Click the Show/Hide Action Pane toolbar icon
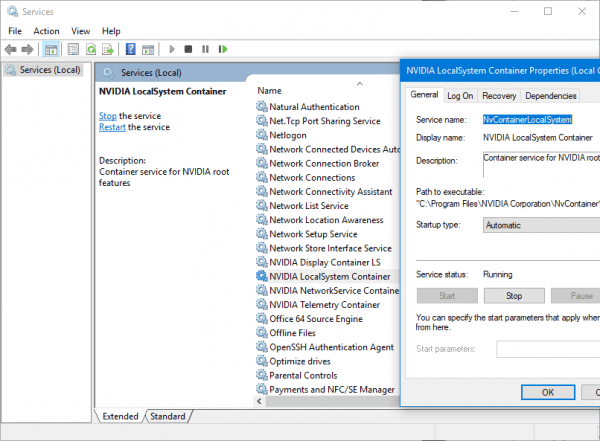600x441 pixels. click(148, 49)
